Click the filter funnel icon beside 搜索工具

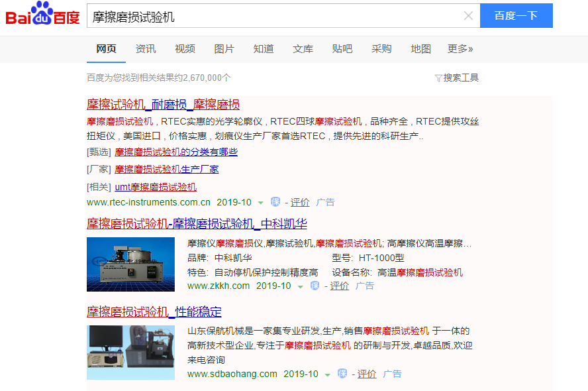[438, 78]
